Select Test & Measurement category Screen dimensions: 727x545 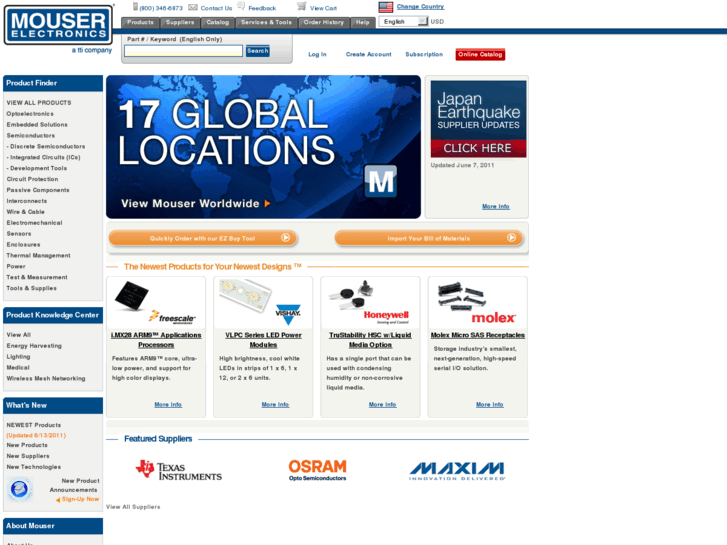[x=37, y=277]
